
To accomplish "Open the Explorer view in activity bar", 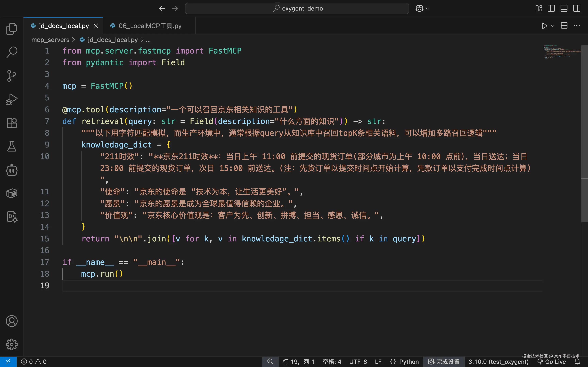I will click(11, 29).
